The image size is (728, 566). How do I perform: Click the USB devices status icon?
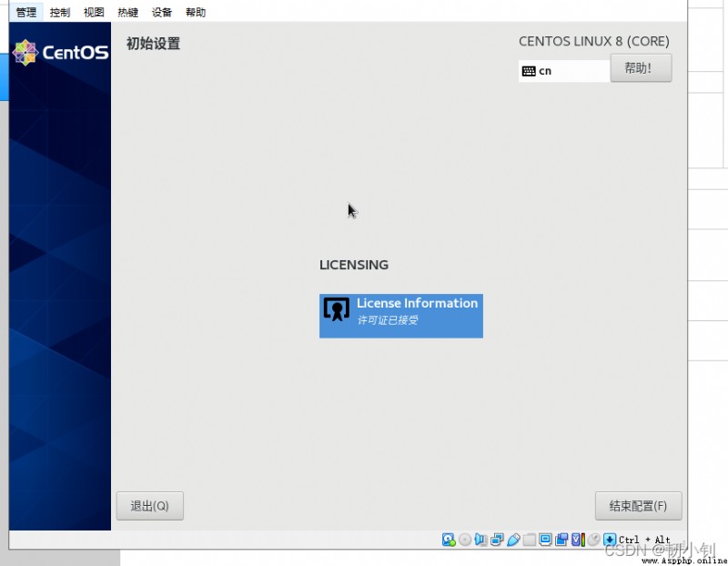513,540
